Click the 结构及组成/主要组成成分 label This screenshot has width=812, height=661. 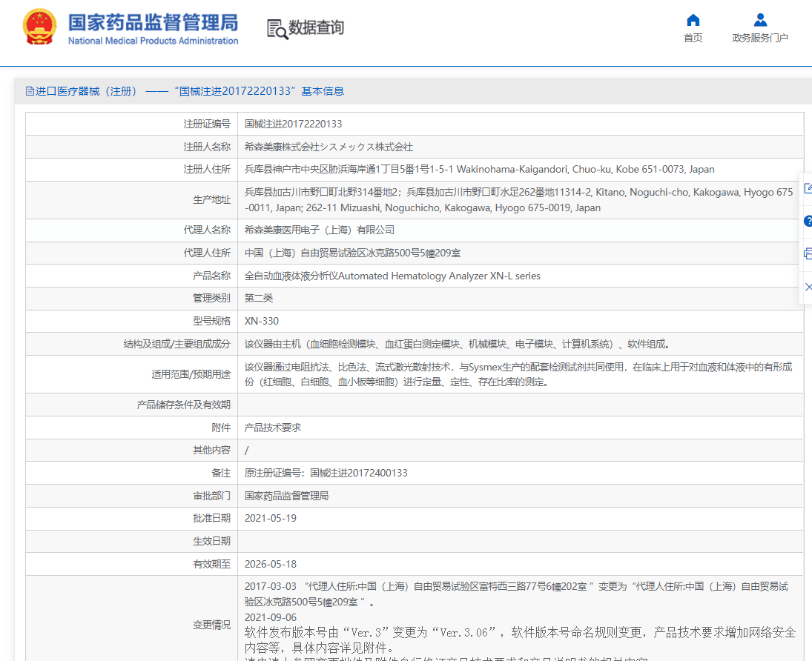click(176, 344)
